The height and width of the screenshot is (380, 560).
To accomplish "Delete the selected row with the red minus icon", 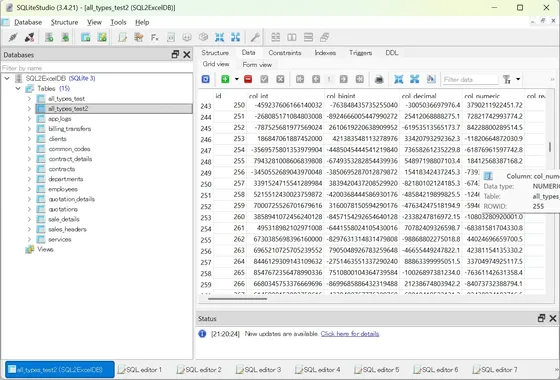I will point(248,79).
